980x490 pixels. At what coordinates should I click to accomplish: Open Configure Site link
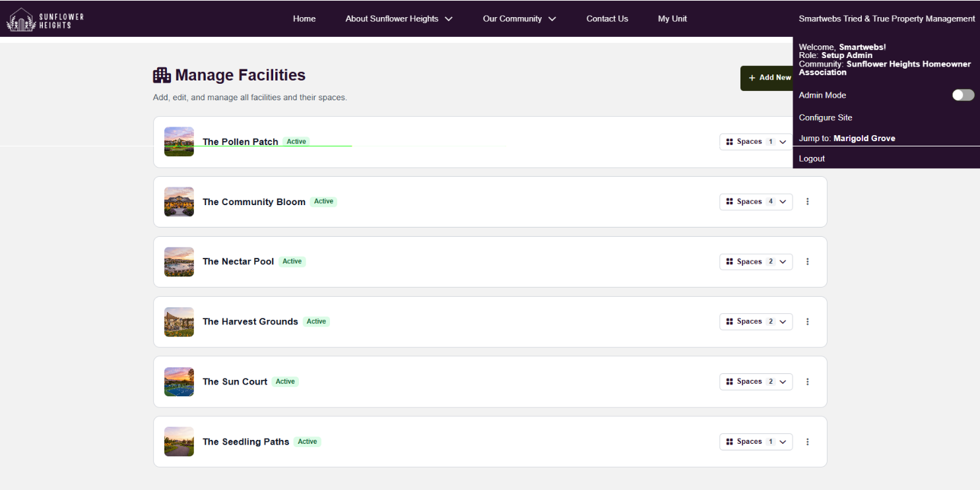(825, 118)
